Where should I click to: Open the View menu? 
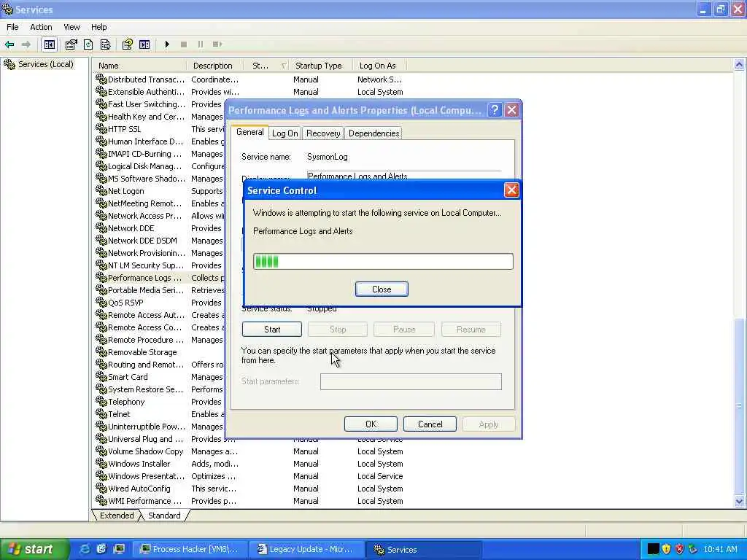pos(71,27)
